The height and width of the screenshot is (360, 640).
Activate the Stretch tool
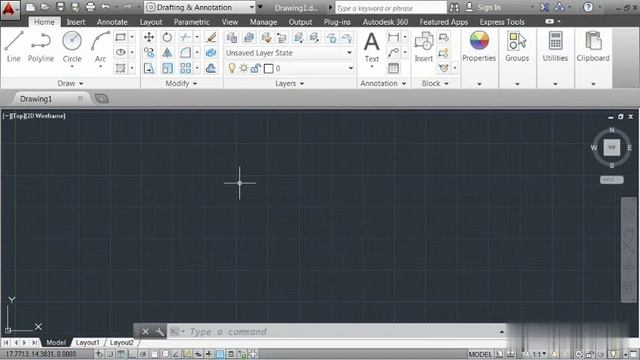(x=149, y=68)
